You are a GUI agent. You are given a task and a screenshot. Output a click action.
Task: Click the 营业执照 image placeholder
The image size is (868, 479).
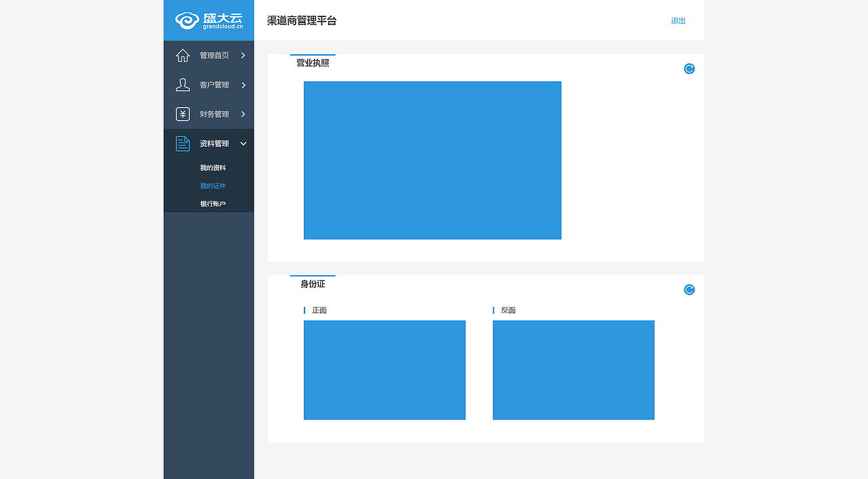433,161
